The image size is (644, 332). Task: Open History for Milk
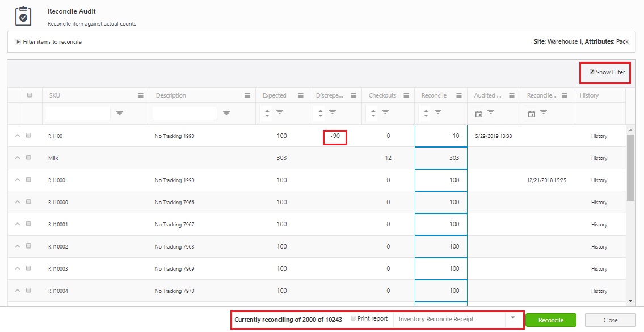pos(599,158)
